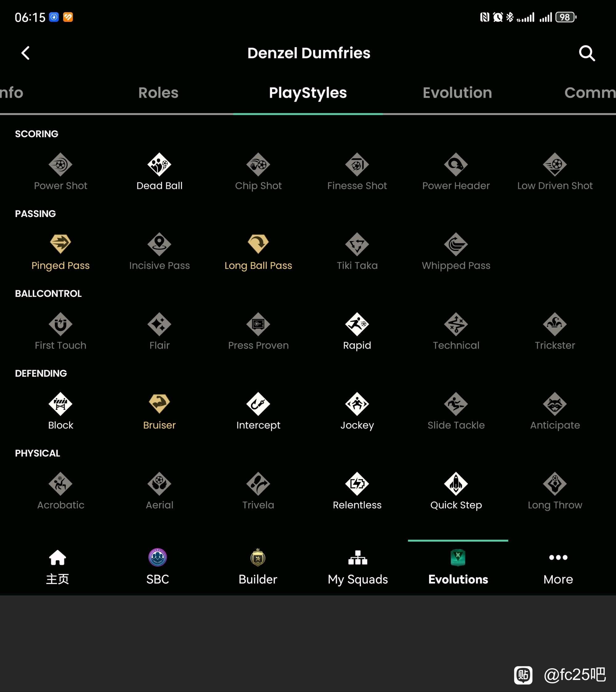Switch to the Roles tab

pyautogui.click(x=158, y=93)
